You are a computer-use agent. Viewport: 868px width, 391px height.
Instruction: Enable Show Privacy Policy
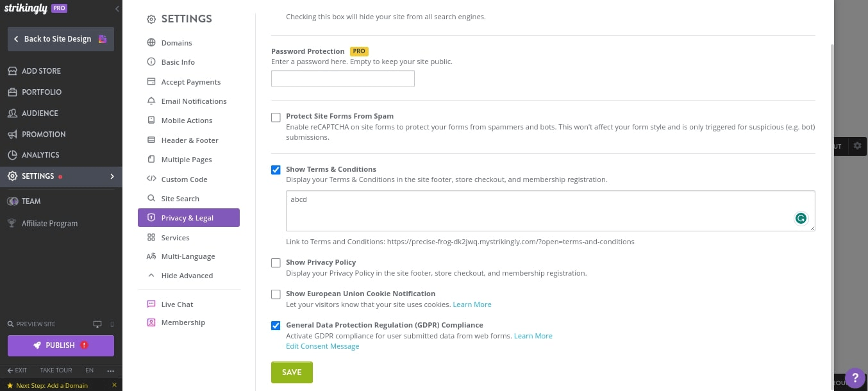[276, 263]
